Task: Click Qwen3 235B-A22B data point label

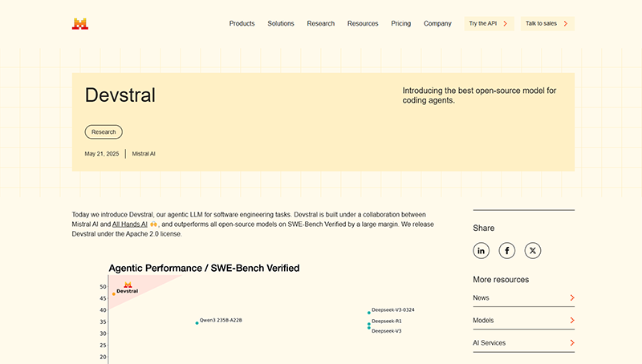Action: 221,320
